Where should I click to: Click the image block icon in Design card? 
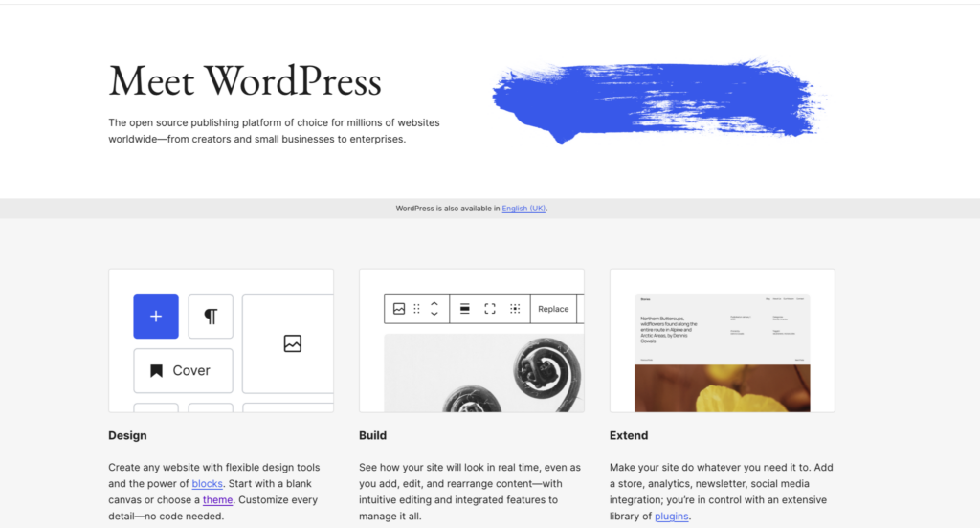point(292,343)
